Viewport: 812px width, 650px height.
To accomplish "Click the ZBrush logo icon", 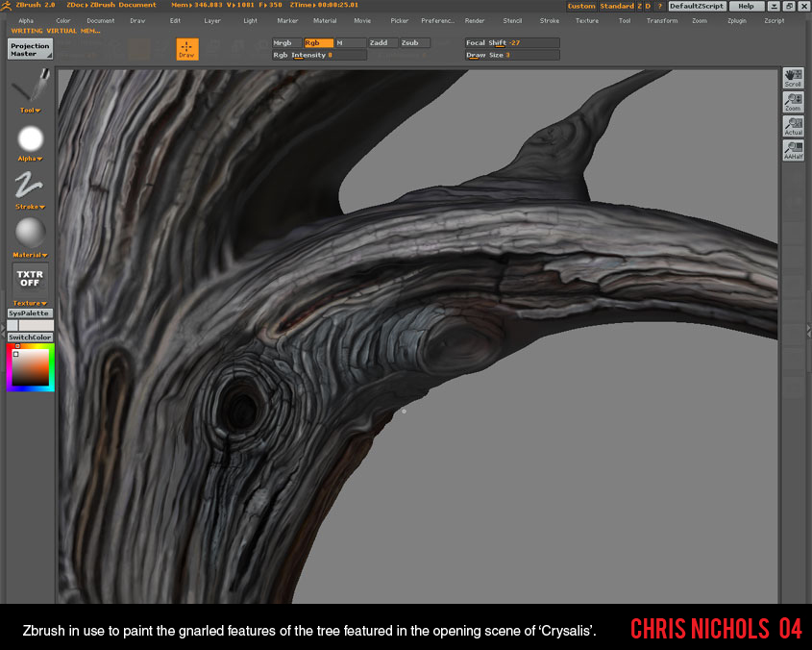I will [x=6, y=6].
